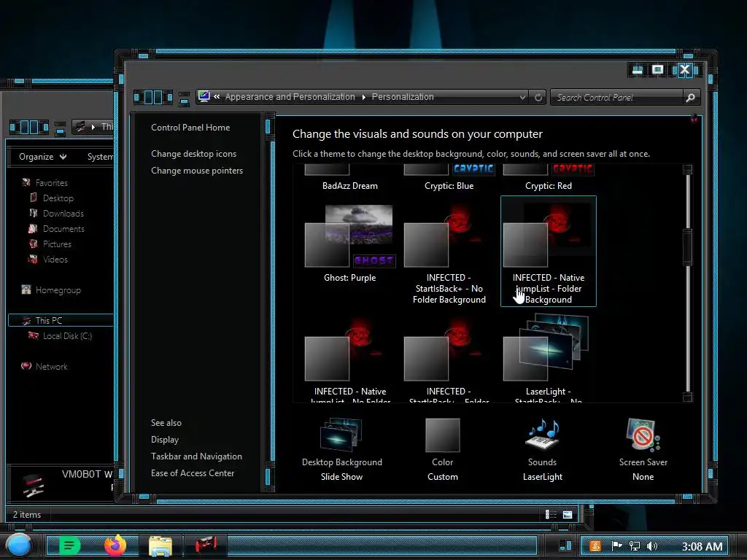Click the theme list scrollbar thumb
Viewport: 747px width, 560px height.
click(x=687, y=246)
